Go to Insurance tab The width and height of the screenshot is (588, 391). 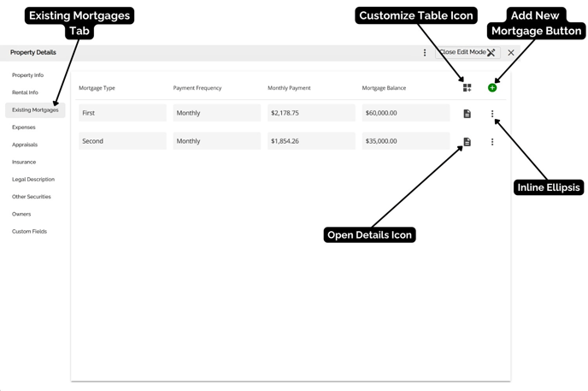(x=24, y=162)
